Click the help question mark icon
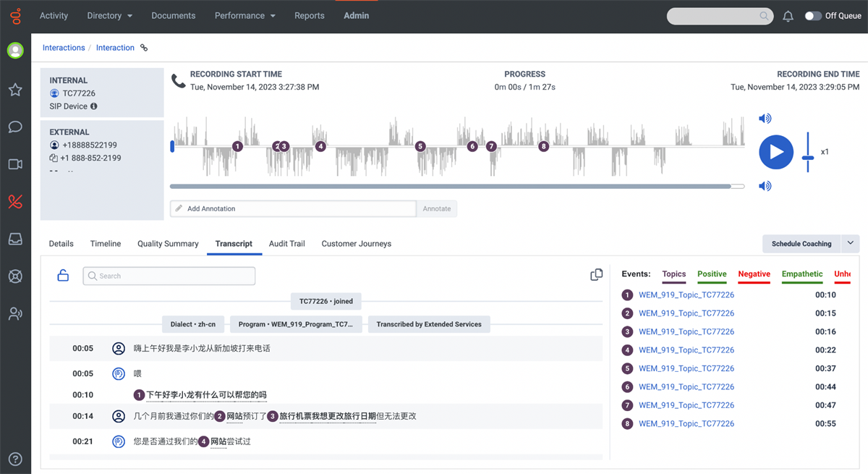This screenshot has height=474, width=868. 15,459
